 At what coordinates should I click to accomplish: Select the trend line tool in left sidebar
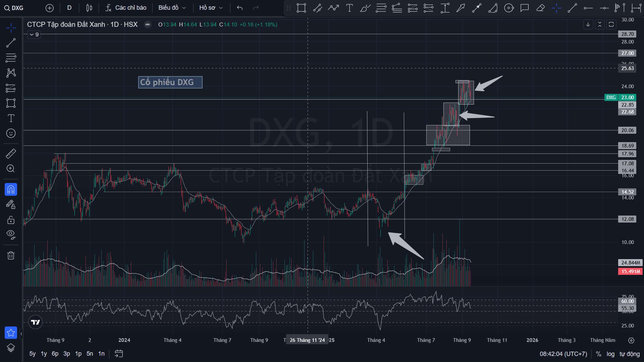coord(11,43)
